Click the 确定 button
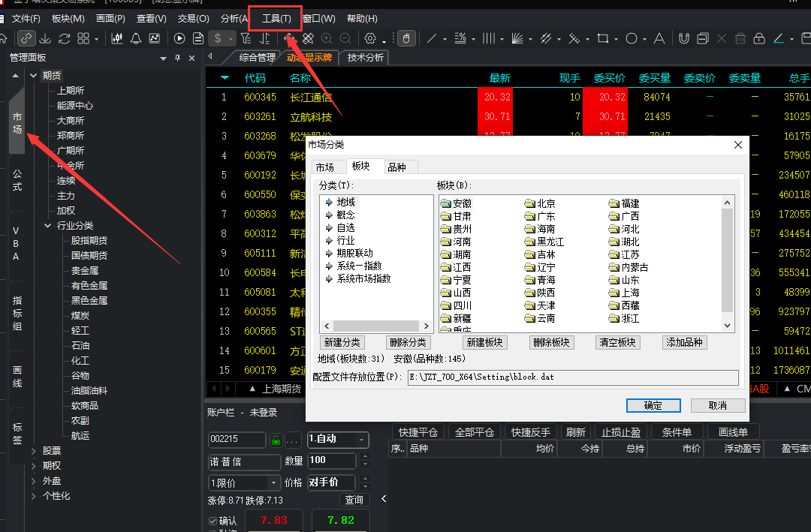The height and width of the screenshot is (532, 811). (x=653, y=405)
